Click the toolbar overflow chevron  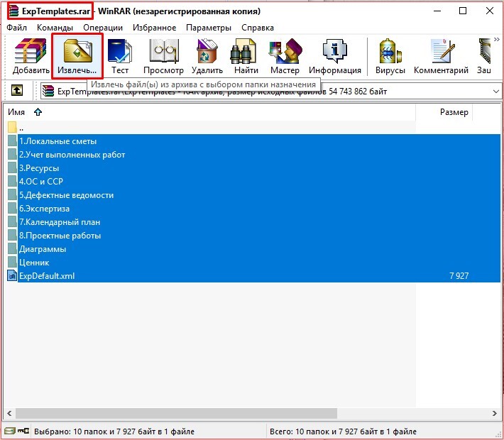point(497,39)
